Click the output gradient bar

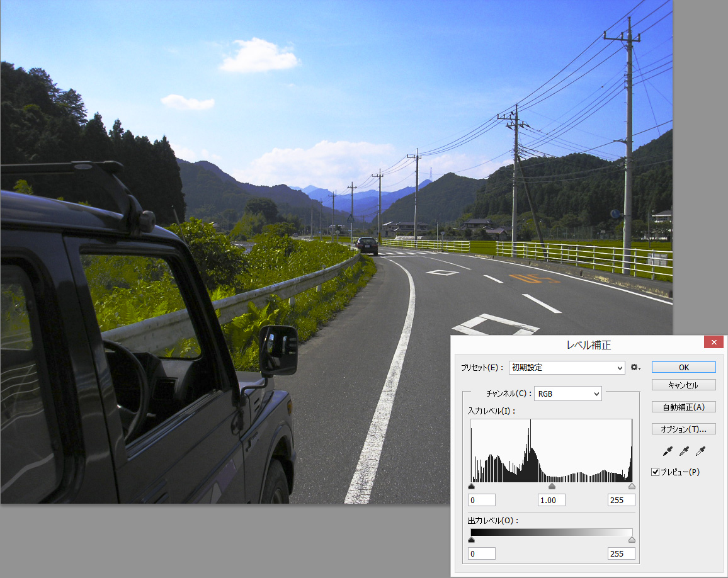pyautogui.click(x=552, y=533)
